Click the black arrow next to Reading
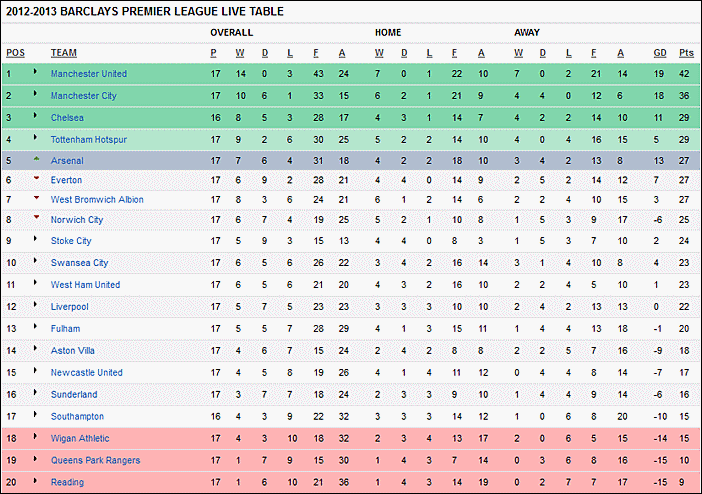The image size is (702, 494). click(35, 480)
